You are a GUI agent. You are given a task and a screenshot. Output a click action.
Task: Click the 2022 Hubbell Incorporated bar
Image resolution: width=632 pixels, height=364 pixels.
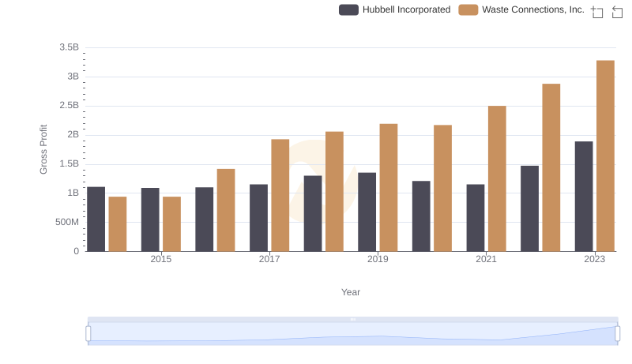point(529,208)
